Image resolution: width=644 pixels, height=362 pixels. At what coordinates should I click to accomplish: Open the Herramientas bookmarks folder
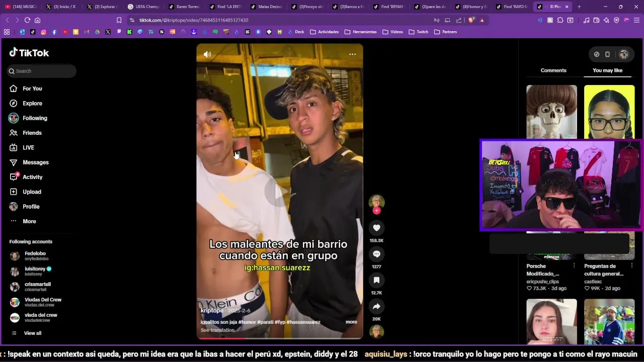[361, 32]
